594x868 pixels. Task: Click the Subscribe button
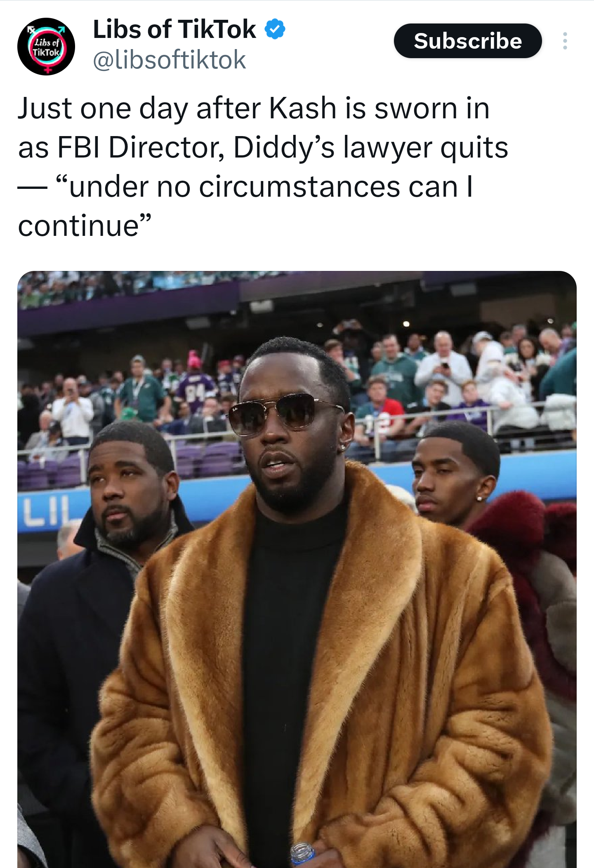pos(468,41)
